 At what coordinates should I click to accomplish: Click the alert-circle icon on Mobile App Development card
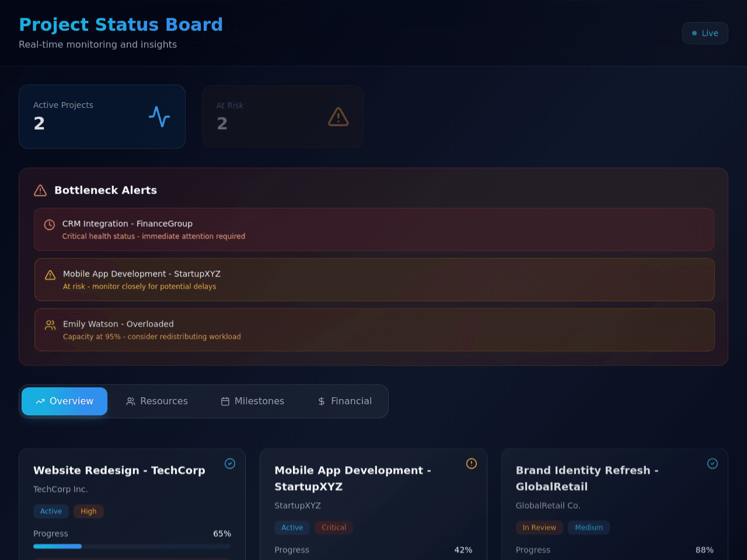(472, 464)
